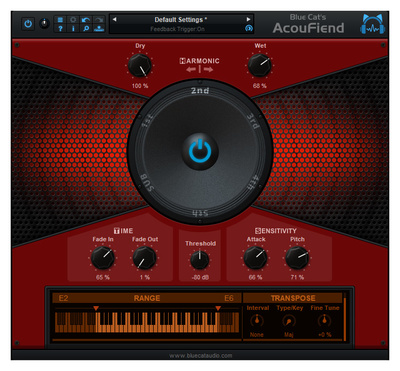
Task: Click the Wet level knob
Action: point(260,65)
